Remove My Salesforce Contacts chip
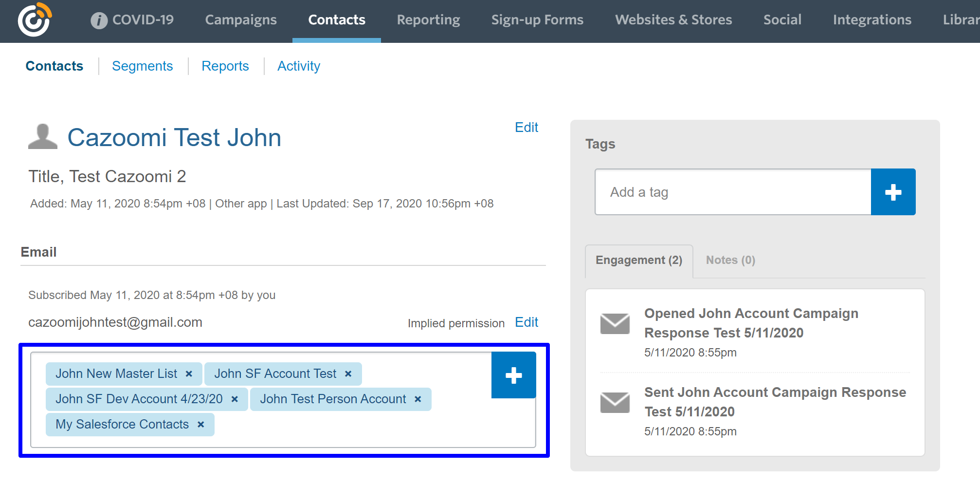 (200, 425)
